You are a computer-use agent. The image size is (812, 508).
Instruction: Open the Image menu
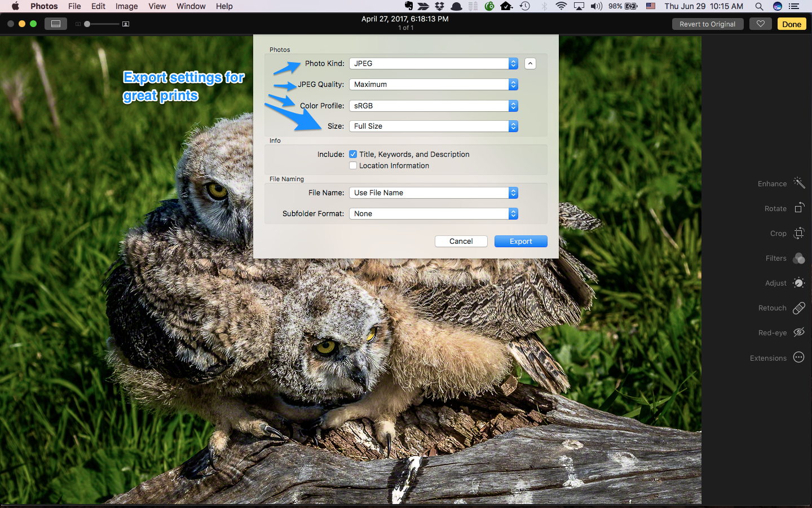(x=126, y=6)
